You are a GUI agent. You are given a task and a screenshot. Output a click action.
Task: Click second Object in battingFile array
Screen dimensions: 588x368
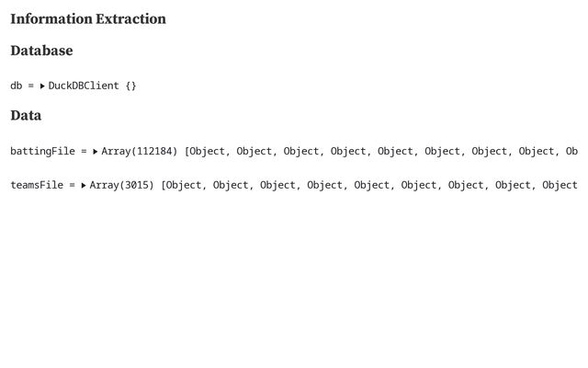[254, 151]
